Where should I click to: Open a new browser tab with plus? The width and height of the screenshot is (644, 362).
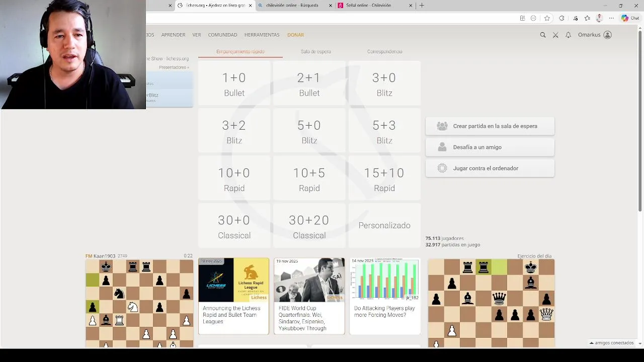coord(422,6)
